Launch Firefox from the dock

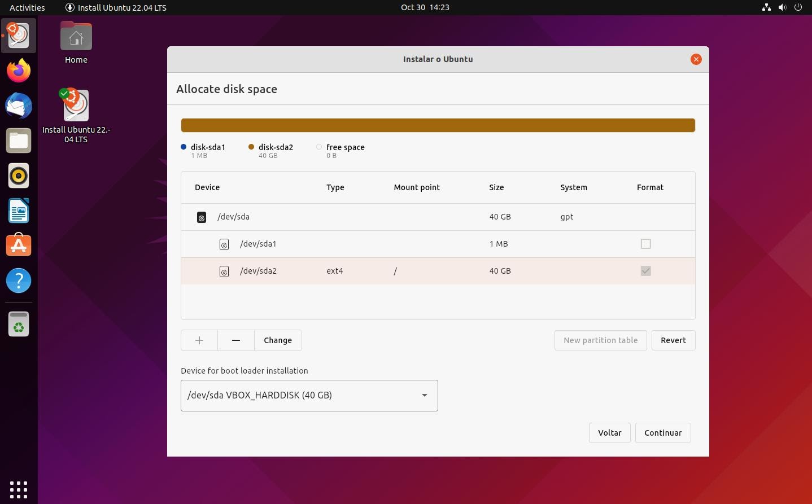[19, 71]
